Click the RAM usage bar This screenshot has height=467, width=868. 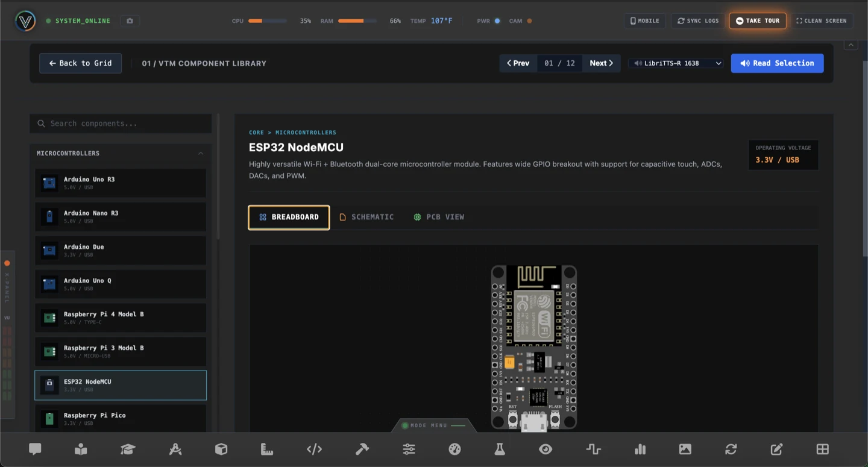pyautogui.click(x=357, y=21)
